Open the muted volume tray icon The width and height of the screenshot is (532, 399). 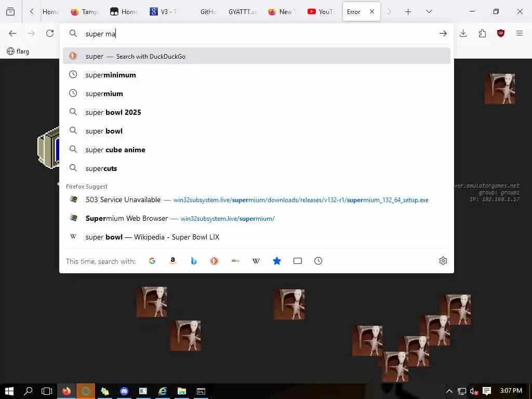474,391
